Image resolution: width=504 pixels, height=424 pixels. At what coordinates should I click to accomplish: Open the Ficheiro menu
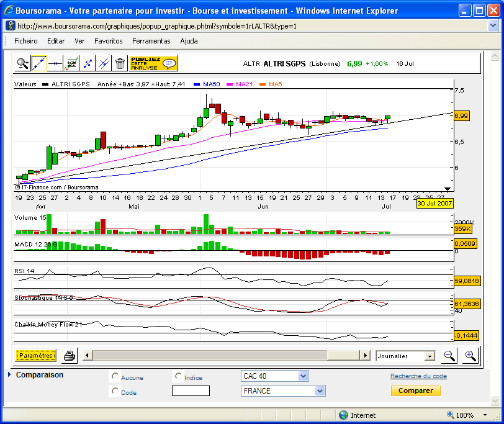tap(25, 41)
